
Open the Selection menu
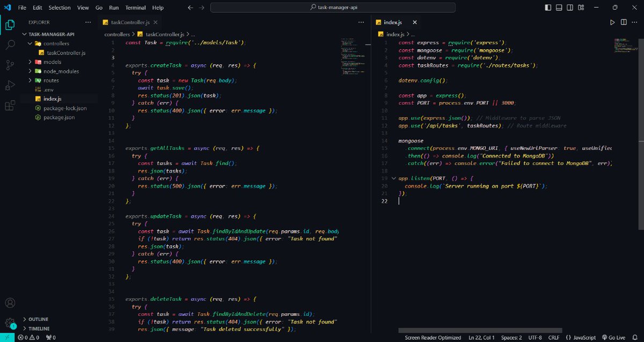60,8
